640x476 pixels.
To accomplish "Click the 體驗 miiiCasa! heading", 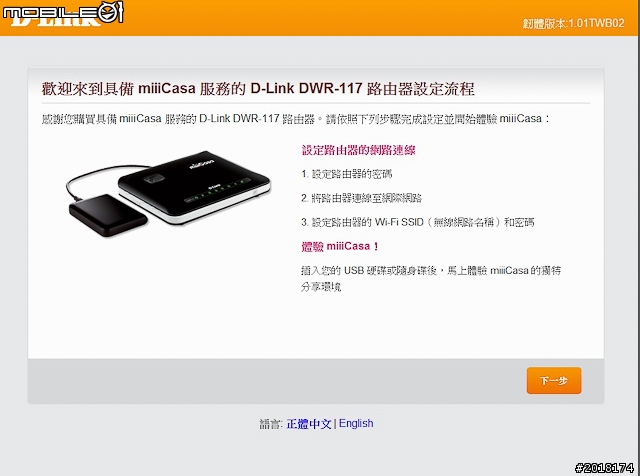I will pyautogui.click(x=340, y=247).
